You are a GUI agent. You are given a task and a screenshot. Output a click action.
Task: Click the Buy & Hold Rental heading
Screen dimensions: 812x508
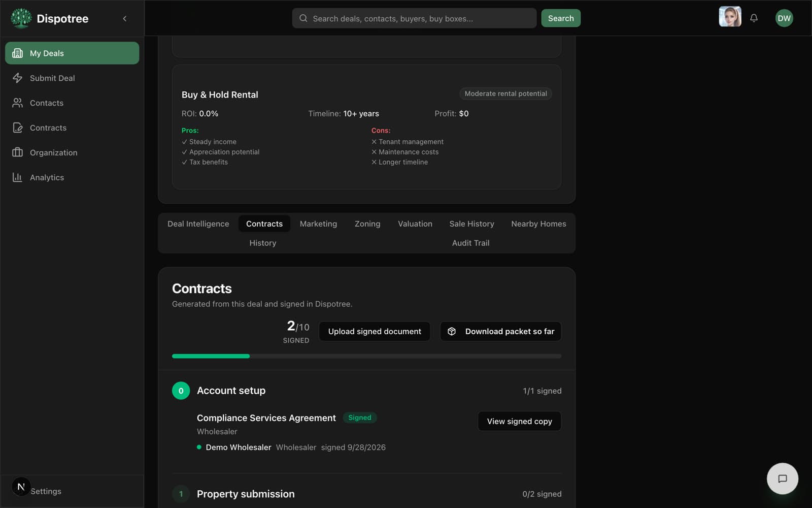pos(220,94)
